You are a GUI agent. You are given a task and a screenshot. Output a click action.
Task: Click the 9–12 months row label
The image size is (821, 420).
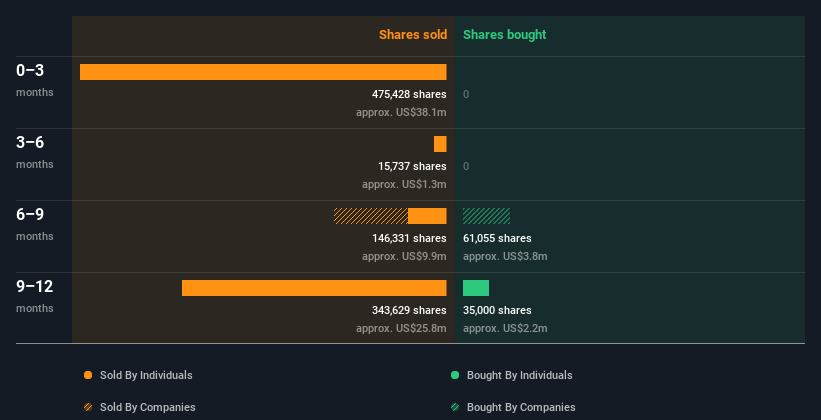(x=35, y=296)
